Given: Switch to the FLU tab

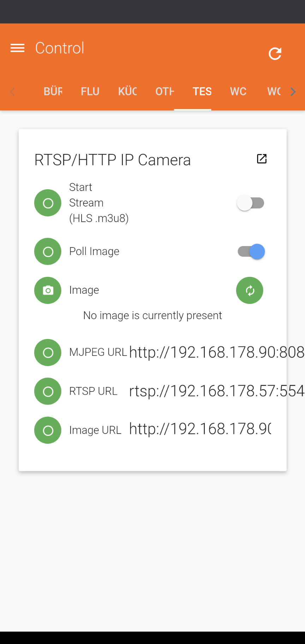Looking at the screenshot, I should (90, 91).
